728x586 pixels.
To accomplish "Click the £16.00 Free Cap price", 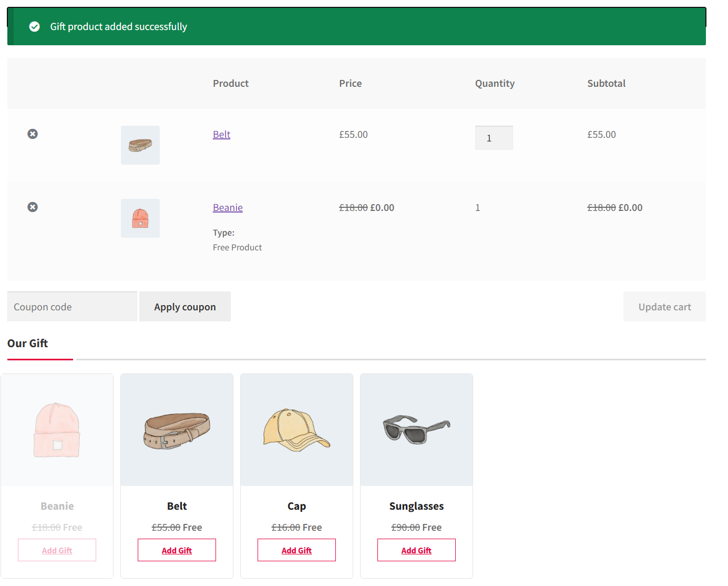I will 296,528.
